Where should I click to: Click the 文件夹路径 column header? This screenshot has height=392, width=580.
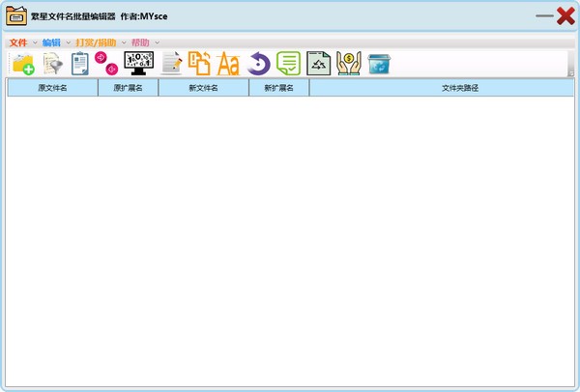tap(442, 88)
